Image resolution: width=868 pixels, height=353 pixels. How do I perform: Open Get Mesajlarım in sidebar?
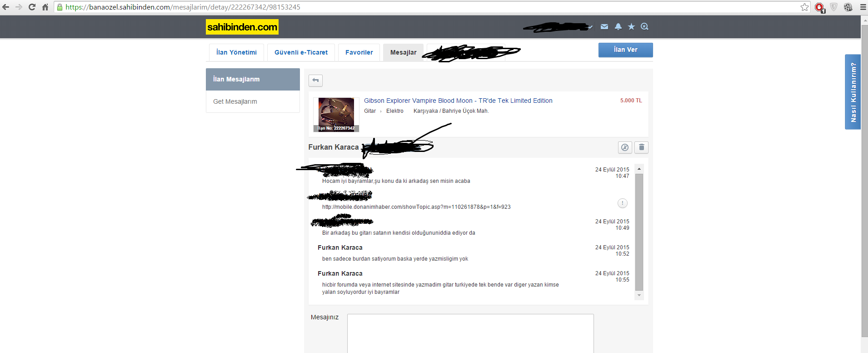point(253,101)
